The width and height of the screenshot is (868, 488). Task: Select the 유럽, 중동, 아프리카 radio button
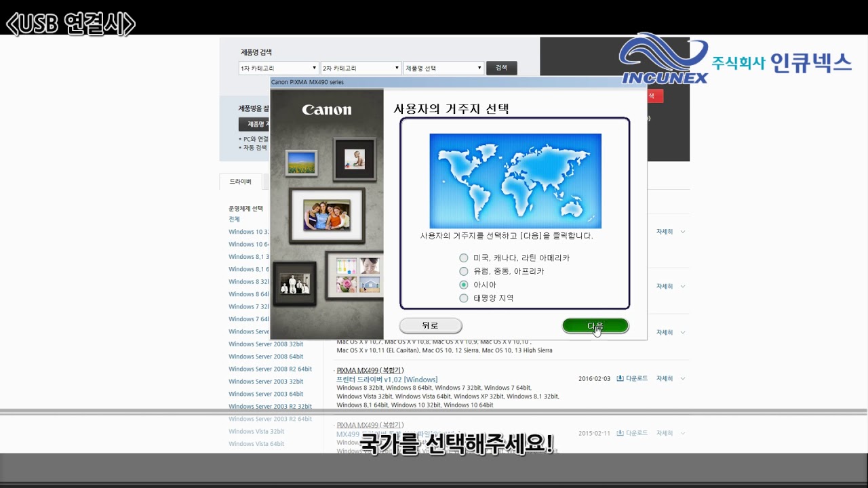point(464,271)
